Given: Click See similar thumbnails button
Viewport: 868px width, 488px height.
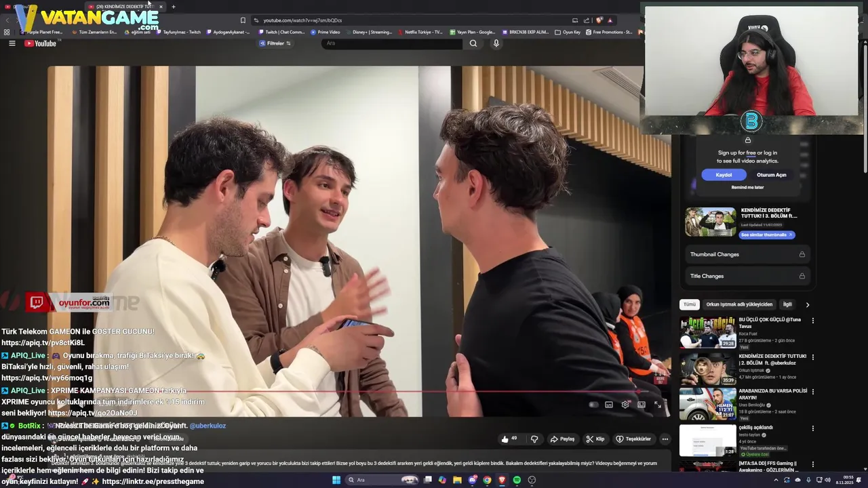Looking at the screenshot, I should tap(766, 235).
